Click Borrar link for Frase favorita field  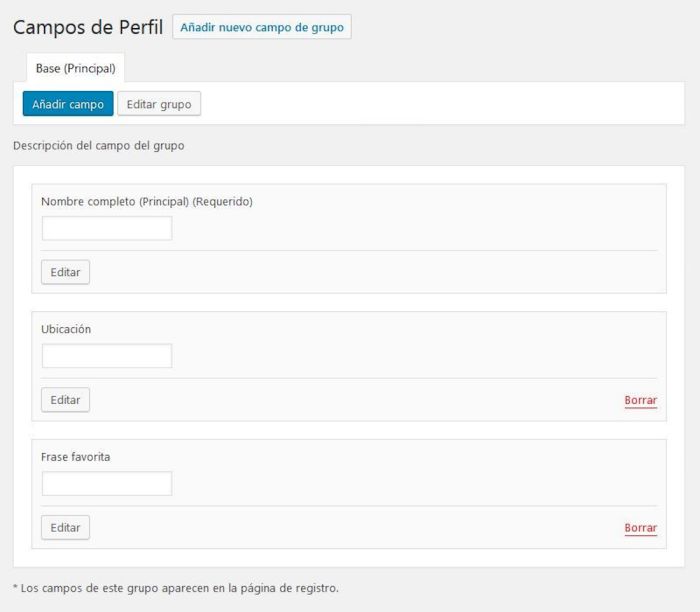pos(641,528)
